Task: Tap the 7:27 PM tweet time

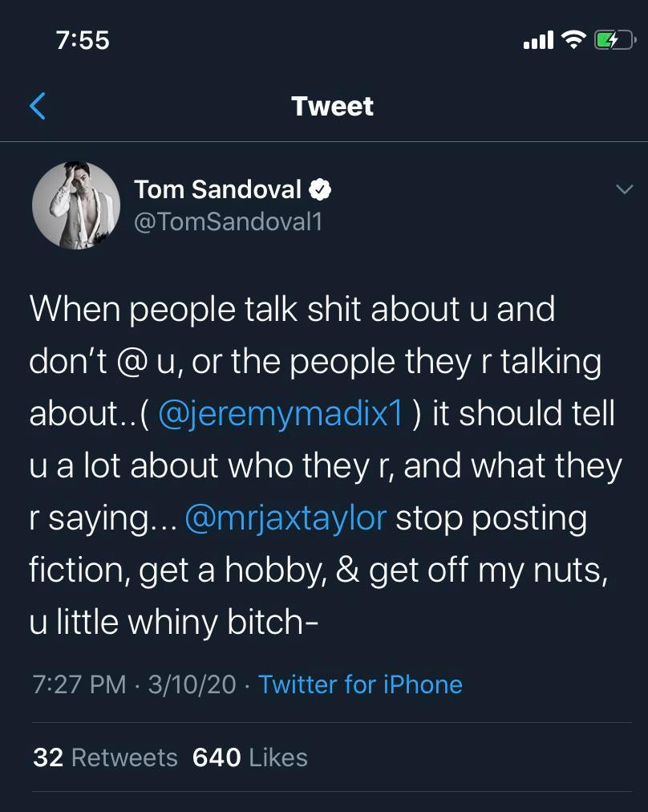Action: point(79,684)
